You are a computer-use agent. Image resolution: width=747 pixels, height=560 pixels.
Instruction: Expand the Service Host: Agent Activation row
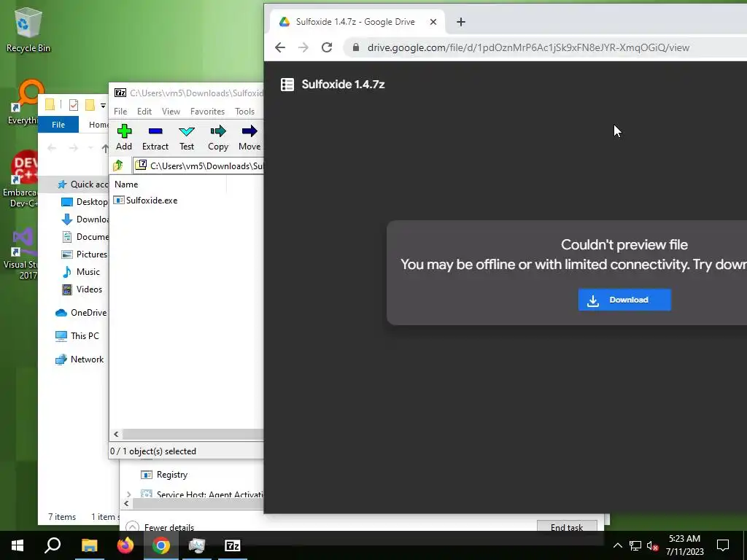pyautogui.click(x=128, y=494)
